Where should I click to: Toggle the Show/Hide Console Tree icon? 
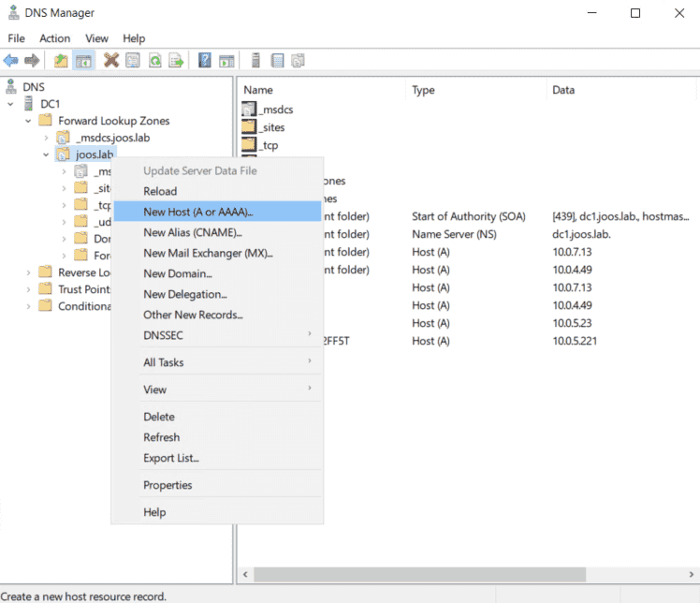(x=83, y=60)
